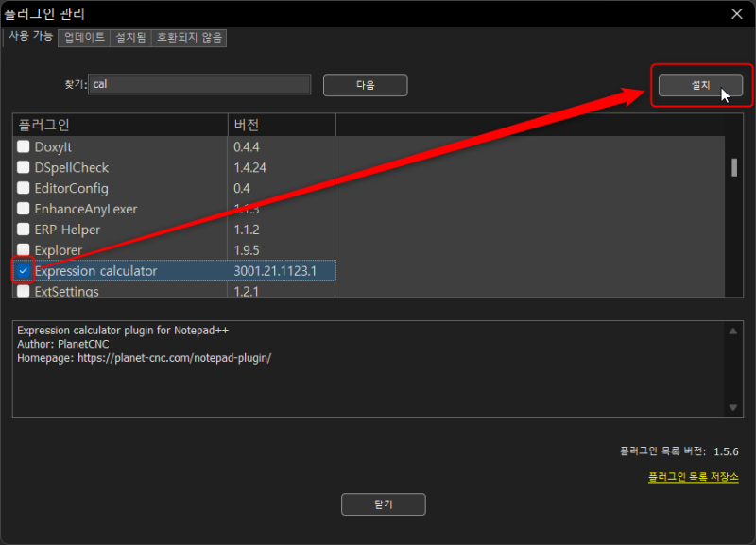The image size is (756, 545).
Task: Switch to the 호환되지 않음 tab
Action: [188, 38]
